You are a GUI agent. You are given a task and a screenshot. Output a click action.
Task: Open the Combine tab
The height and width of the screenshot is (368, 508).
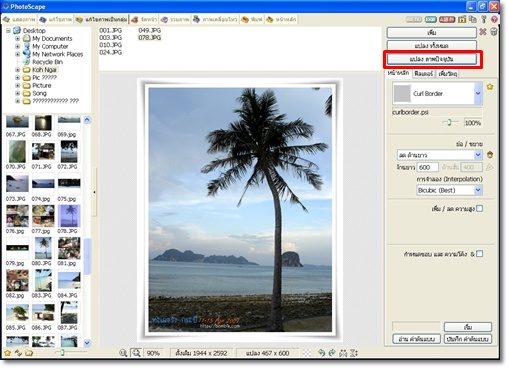175,20
